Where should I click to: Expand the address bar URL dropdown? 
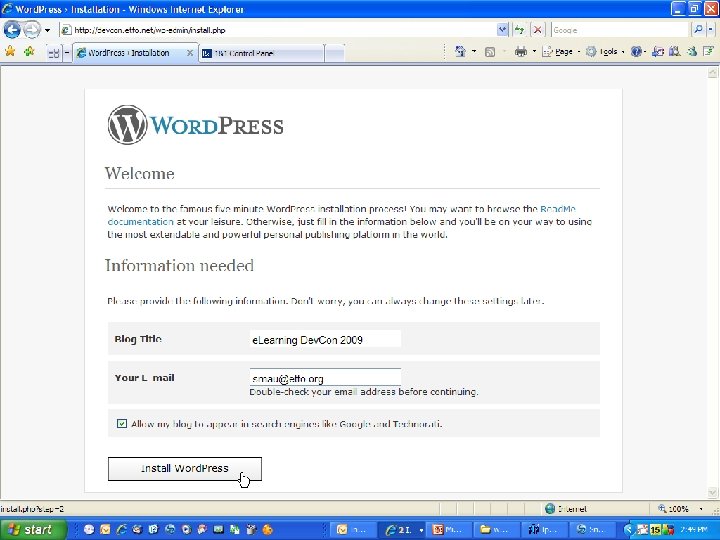[502, 30]
